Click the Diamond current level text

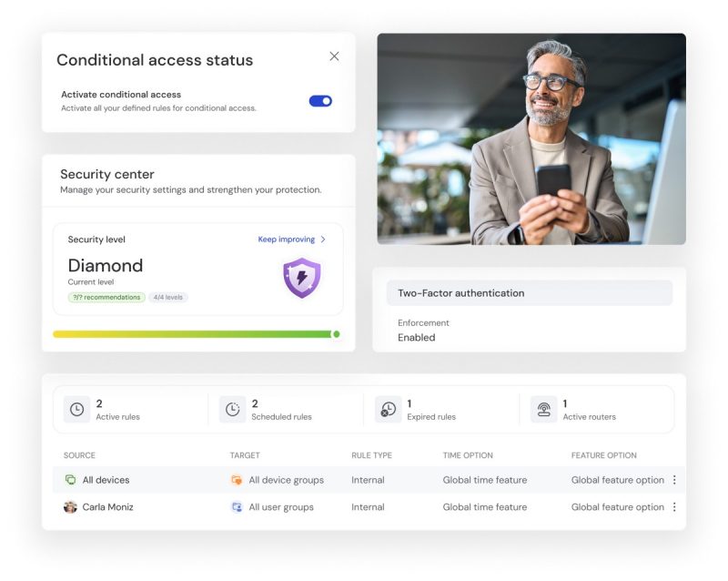coord(106,265)
